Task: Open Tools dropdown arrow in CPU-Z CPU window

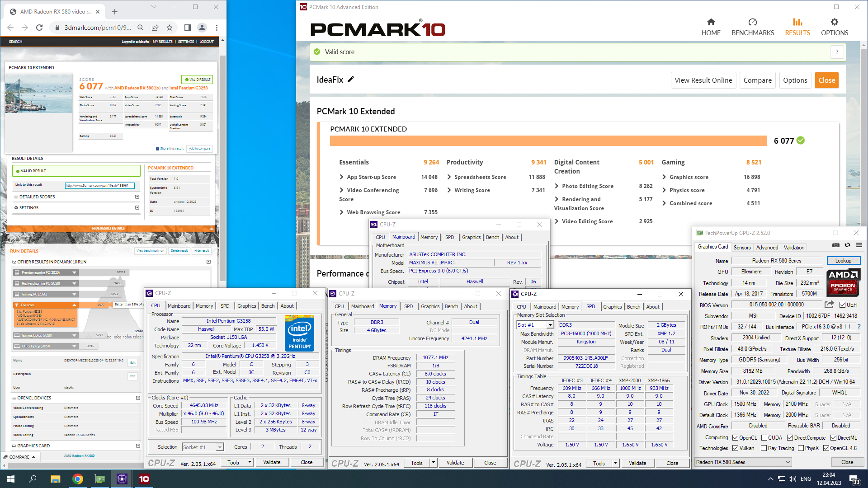Action: [x=250, y=462]
